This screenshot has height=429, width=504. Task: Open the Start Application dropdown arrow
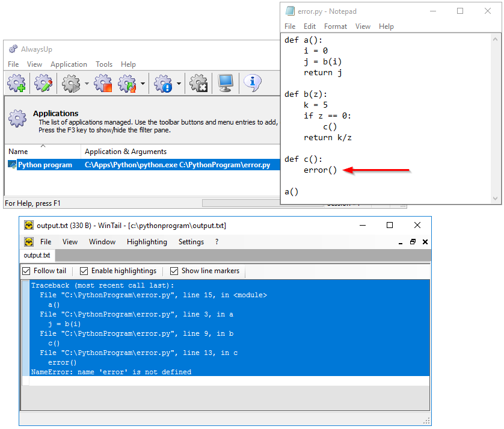click(x=87, y=83)
